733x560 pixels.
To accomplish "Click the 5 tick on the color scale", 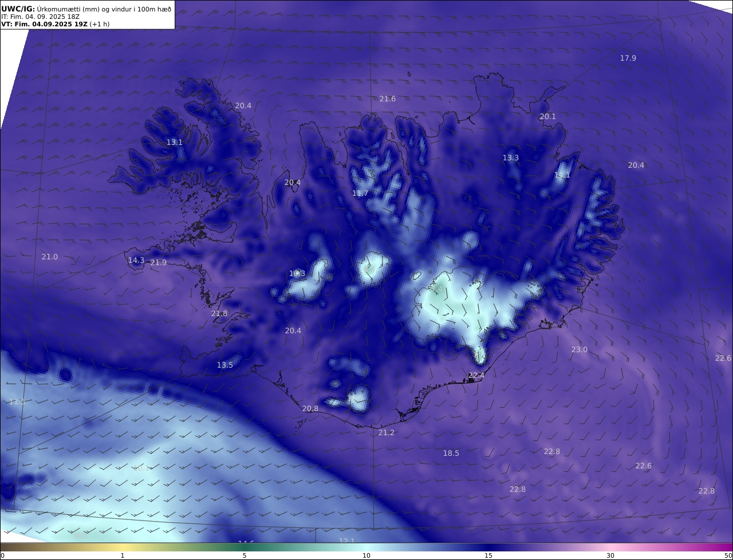I will coord(245,555).
